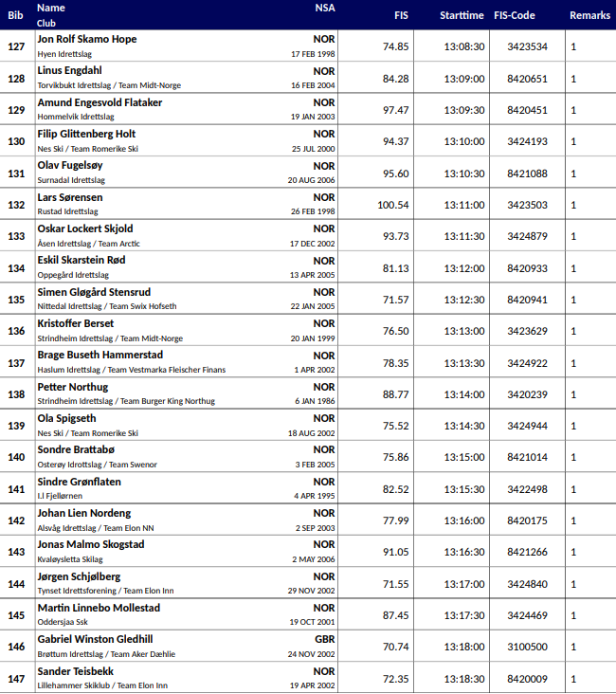The image size is (616, 694).
Task: Click Brage Buseth Hammerstad's name
Action: 100,355
